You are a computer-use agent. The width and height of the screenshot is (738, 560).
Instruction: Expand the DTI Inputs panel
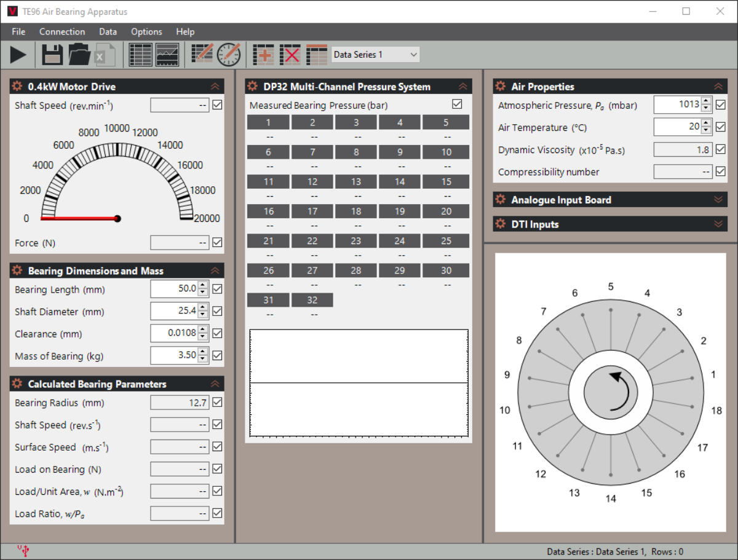click(x=718, y=224)
